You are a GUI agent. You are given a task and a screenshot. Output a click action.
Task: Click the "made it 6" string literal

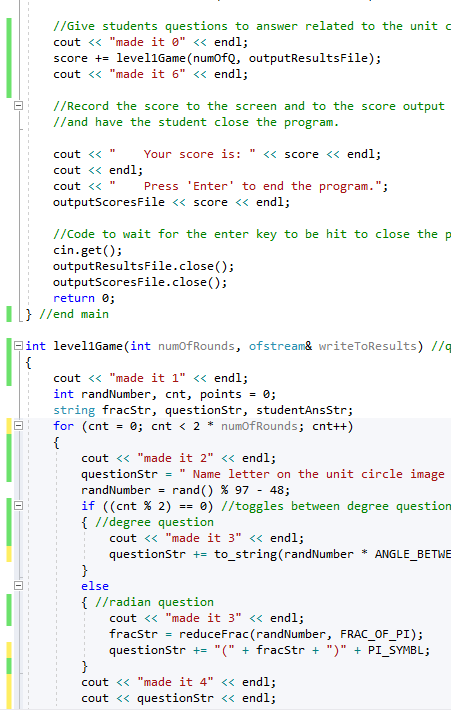coord(147,74)
